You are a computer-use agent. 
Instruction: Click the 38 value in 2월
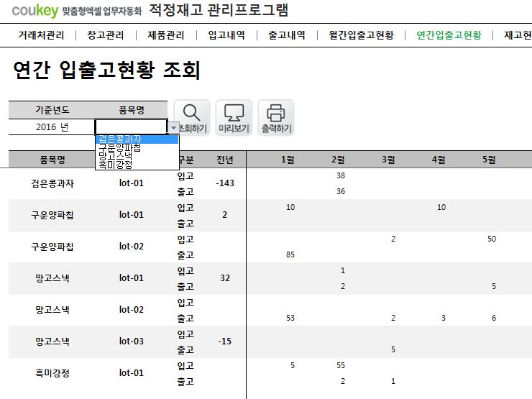[341, 175]
